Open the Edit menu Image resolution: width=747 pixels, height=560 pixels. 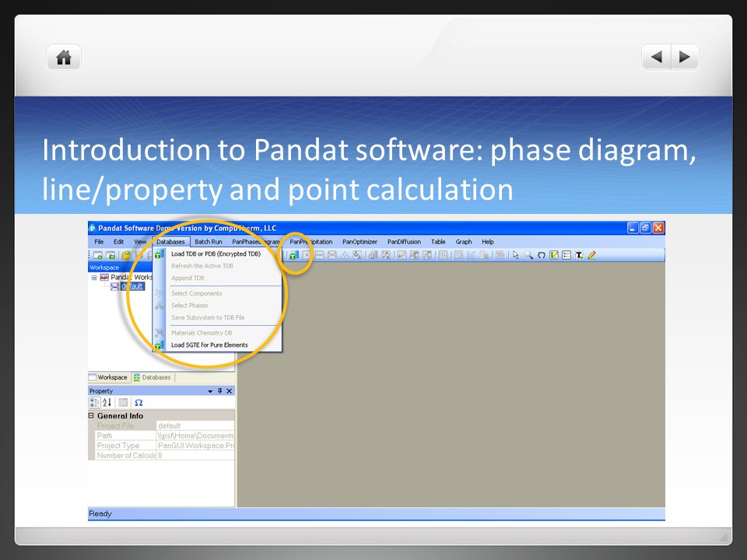point(118,242)
